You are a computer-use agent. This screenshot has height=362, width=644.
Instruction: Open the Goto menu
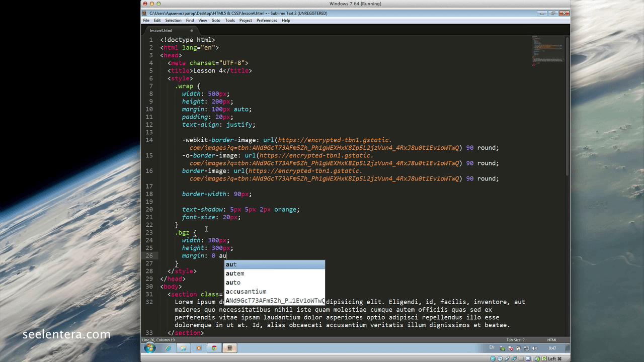coord(216,21)
